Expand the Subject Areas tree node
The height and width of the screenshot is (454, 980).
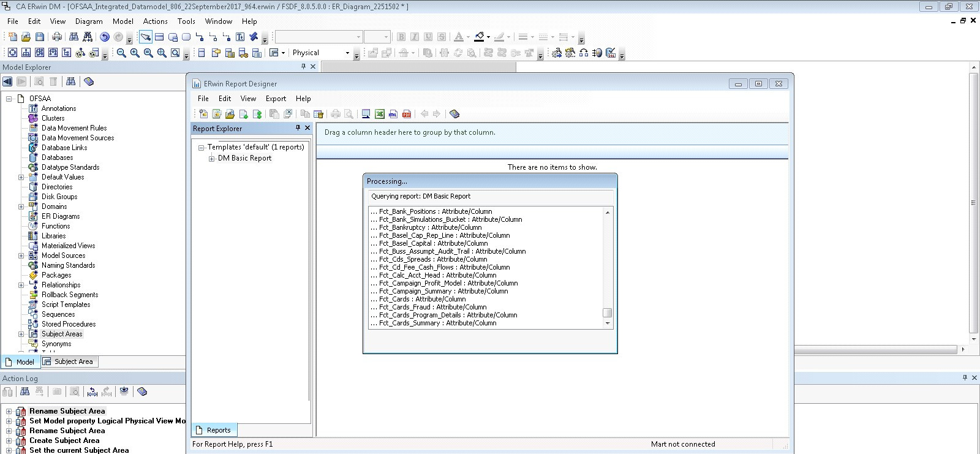click(x=21, y=334)
